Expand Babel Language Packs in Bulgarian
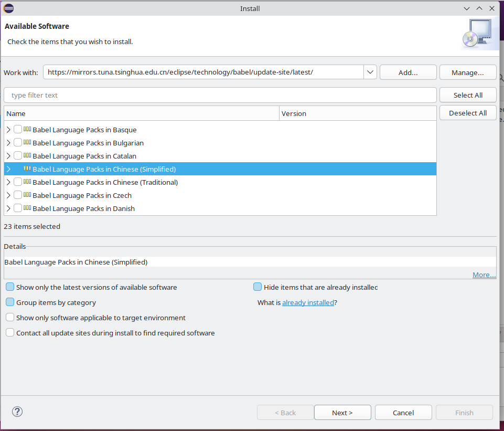 coord(8,143)
